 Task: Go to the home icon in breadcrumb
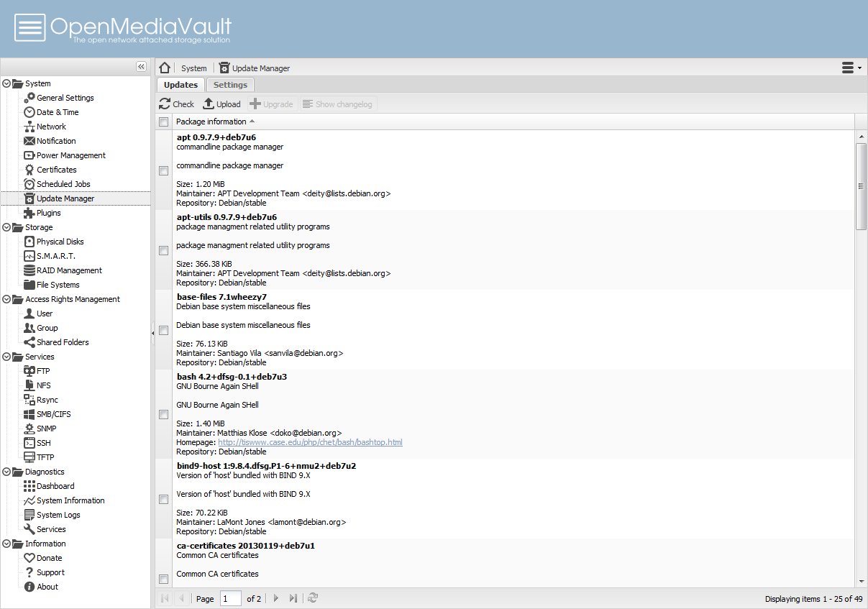(165, 68)
